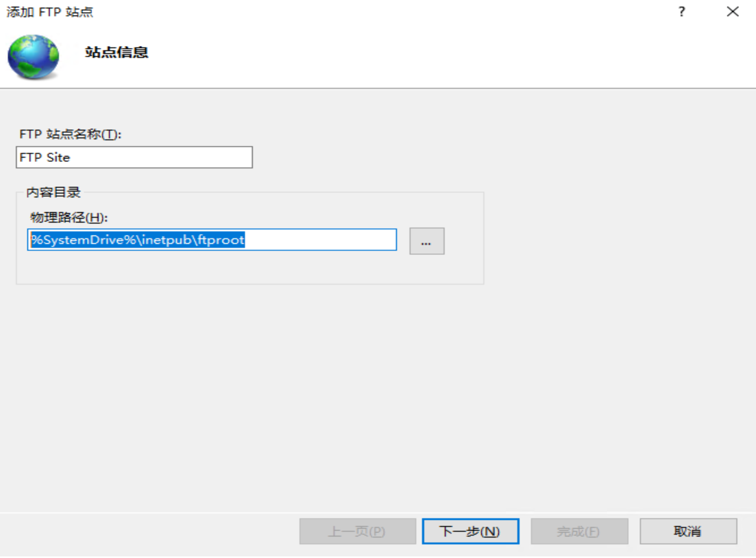Click the question mark help icon
This screenshot has height=558, width=756.
coord(682,12)
